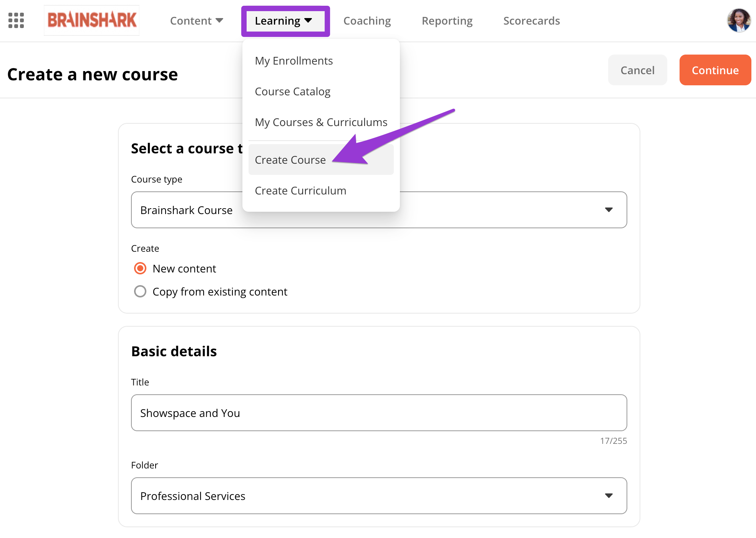Open the Scorecards tab

click(x=532, y=21)
